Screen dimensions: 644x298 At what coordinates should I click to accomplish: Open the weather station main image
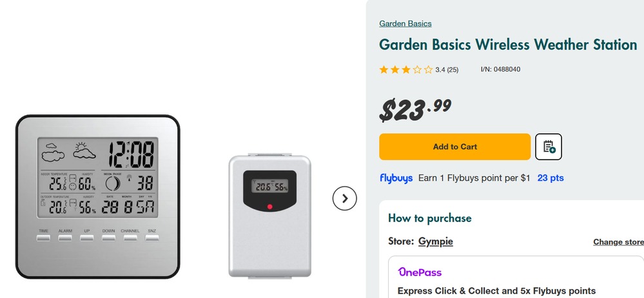[97, 196]
